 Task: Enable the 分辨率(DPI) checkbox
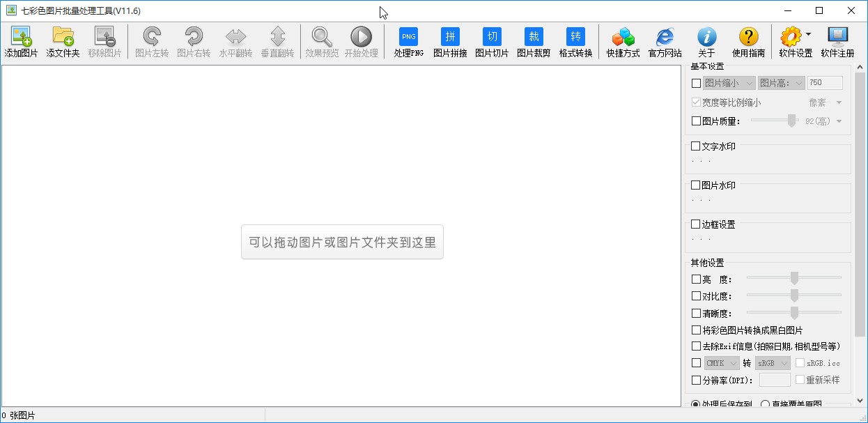point(696,380)
